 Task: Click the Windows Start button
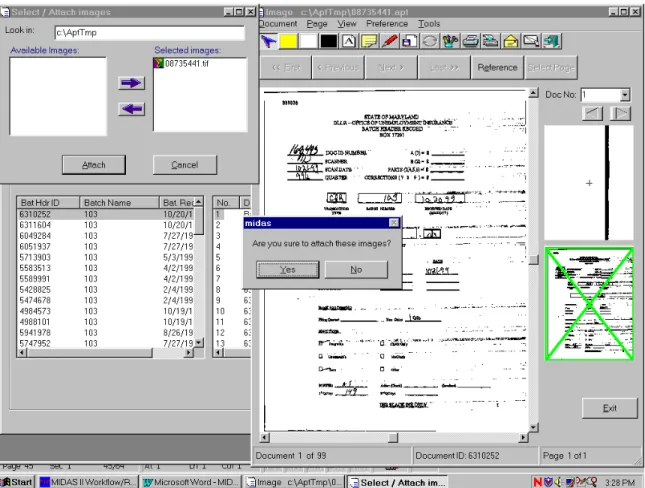(x=17, y=482)
